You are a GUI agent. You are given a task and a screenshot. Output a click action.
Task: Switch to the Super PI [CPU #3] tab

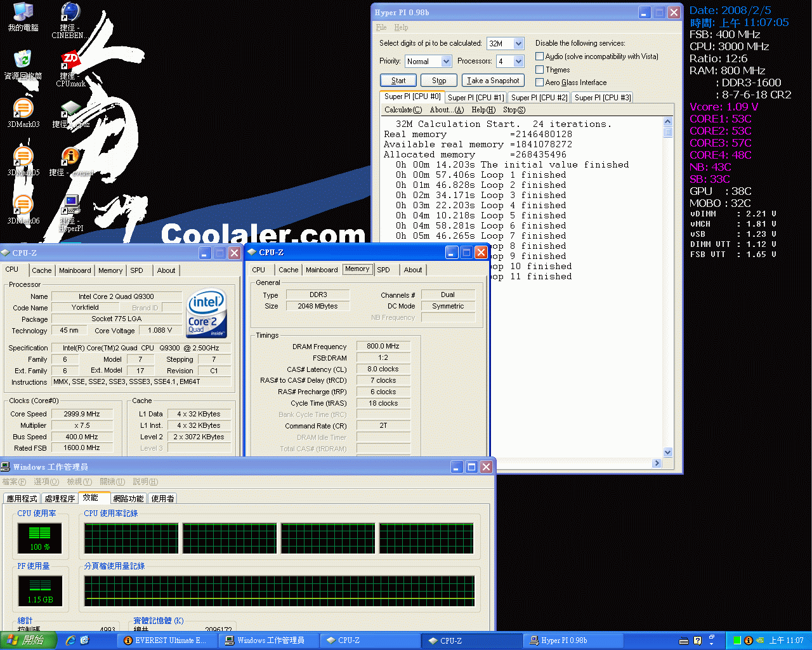tap(603, 97)
